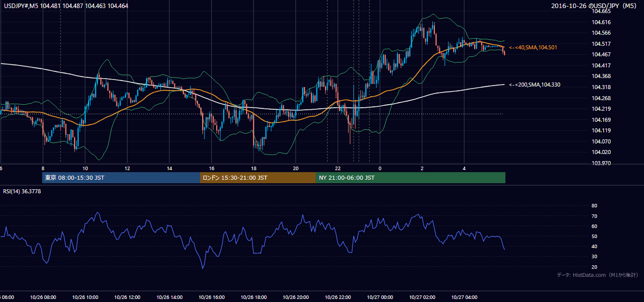Click the 10/26 18:00 date axis label
This screenshot has width=644, height=302.
tap(253, 297)
